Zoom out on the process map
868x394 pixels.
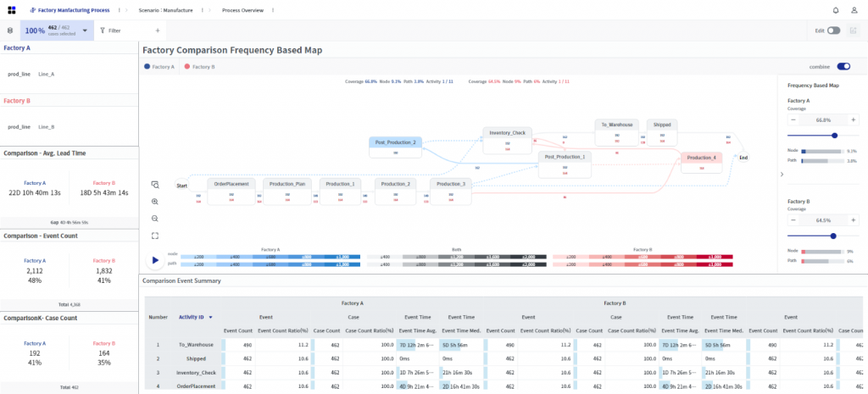pyautogui.click(x=155, y=219)
